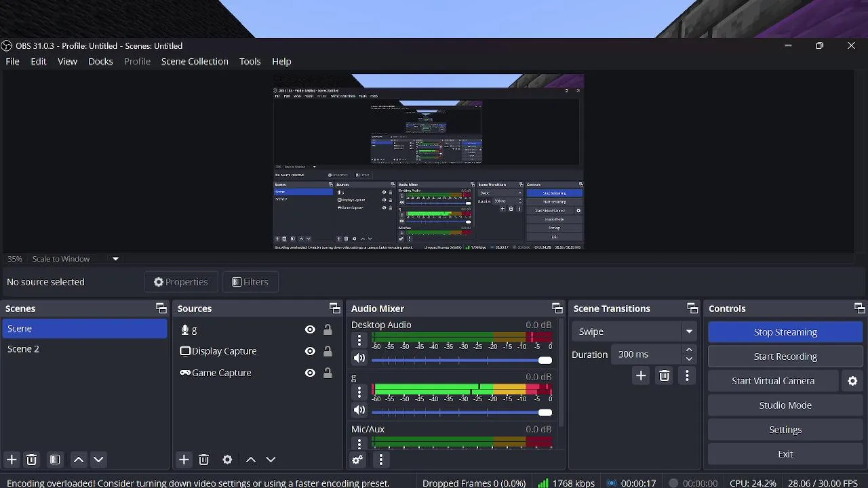The image size is (868, 488).
Task: Click the transition Duration 300 ms field
Action: tap(646, 354)
